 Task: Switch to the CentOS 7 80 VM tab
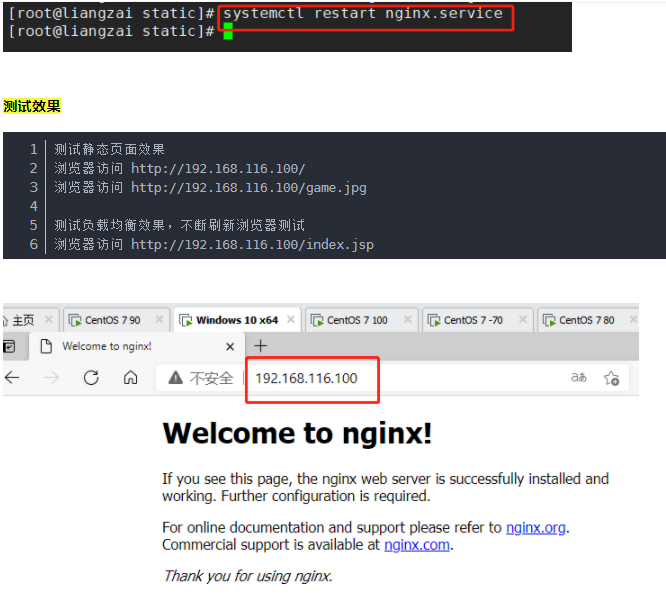point(586,320)
